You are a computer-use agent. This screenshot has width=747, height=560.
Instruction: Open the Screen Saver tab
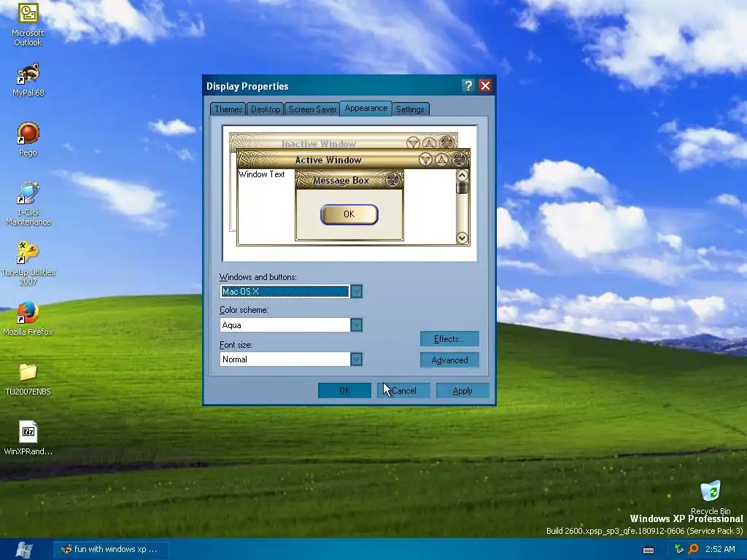(x=312, y=109)
